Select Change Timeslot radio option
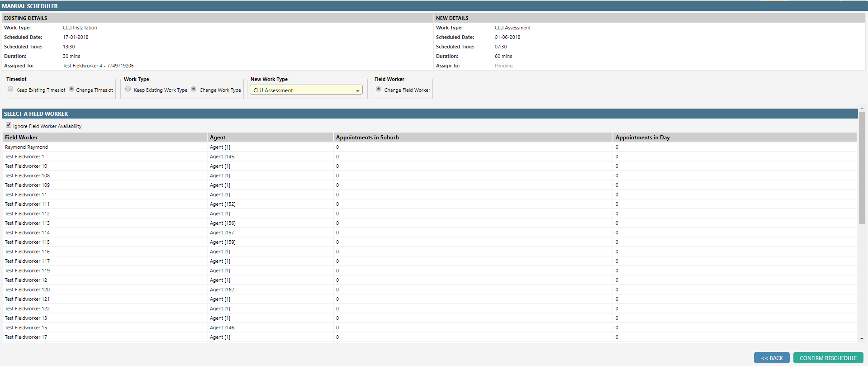 tap(71, 89)
